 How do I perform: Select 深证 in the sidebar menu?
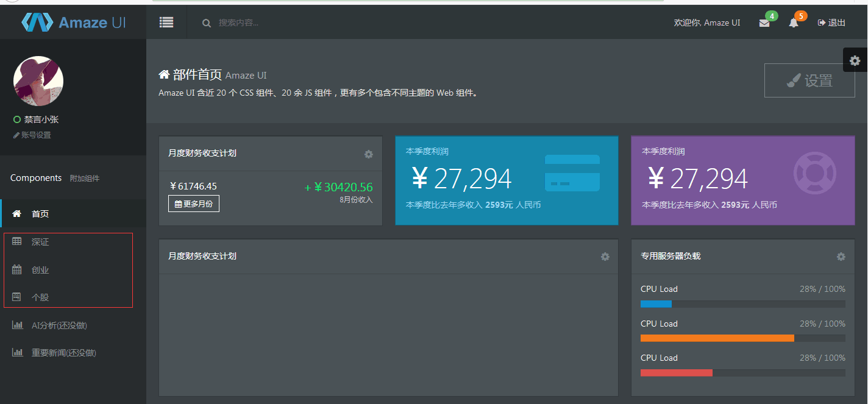73,242
